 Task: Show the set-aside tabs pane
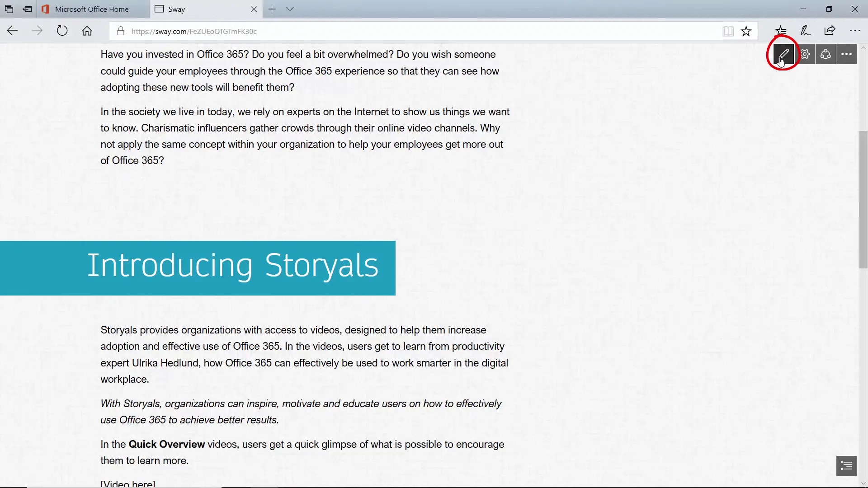pos(9,9)
